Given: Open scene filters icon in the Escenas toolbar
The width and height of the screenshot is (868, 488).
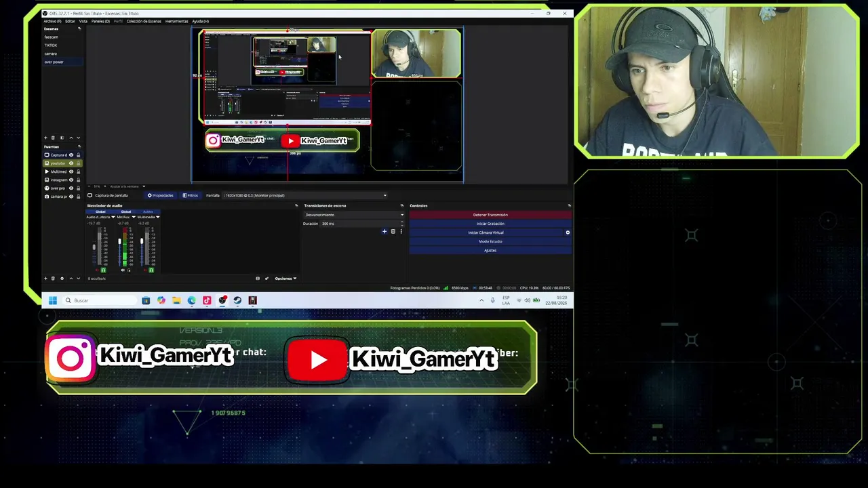Looking at the screenshot, I should [x=62, y=138].
